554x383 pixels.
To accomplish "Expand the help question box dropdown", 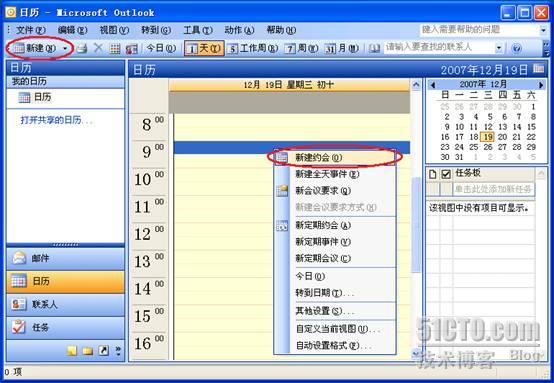I will 543,30.
